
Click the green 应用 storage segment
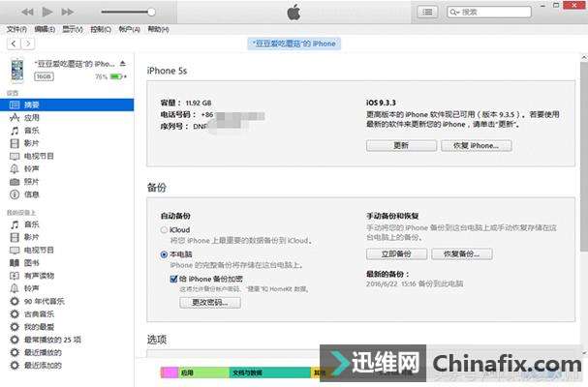[x=203, y=372]
